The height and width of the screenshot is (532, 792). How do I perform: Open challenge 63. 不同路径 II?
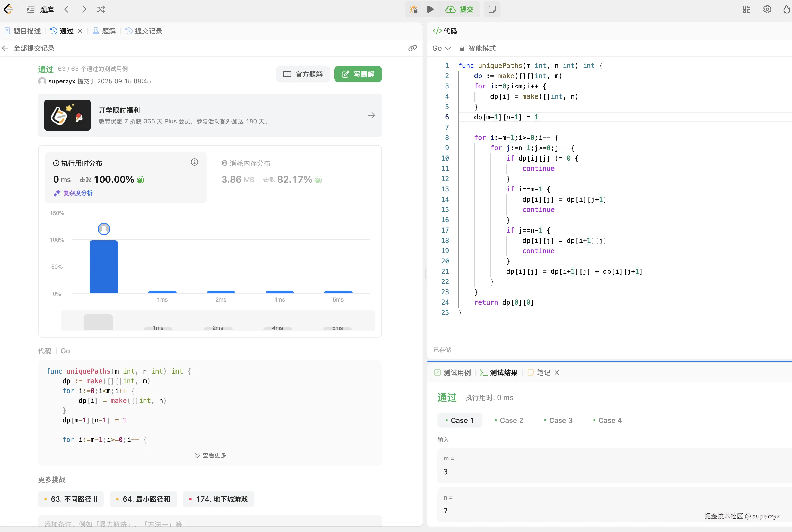[71, 499]
